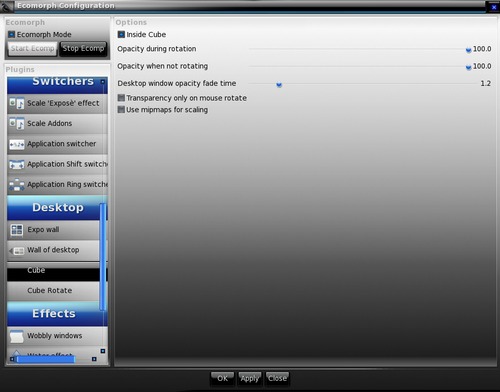This screenshot has width=500, height=392.
Task: Click the Scale 'Exposè' effect plugin icon
Action: (16, 103)
